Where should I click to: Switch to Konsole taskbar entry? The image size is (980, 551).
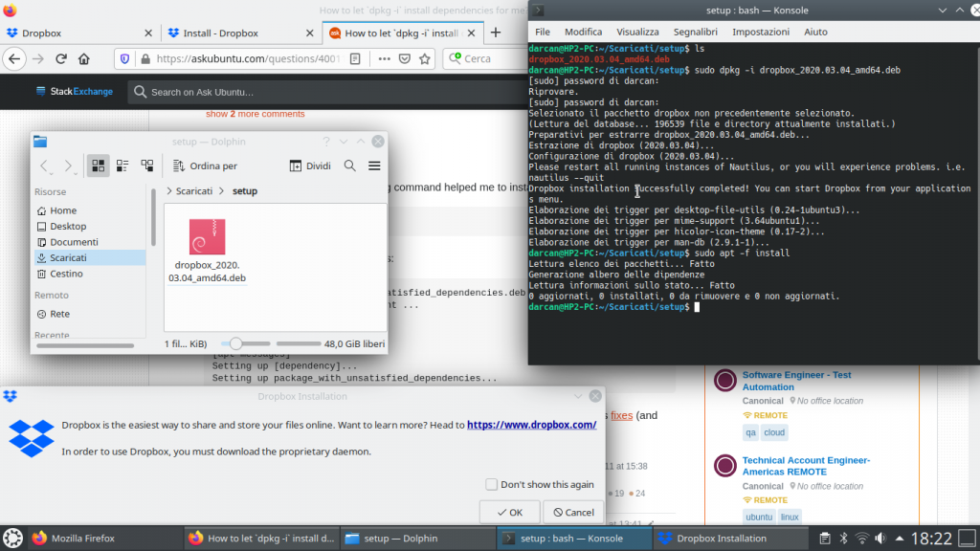574,538
